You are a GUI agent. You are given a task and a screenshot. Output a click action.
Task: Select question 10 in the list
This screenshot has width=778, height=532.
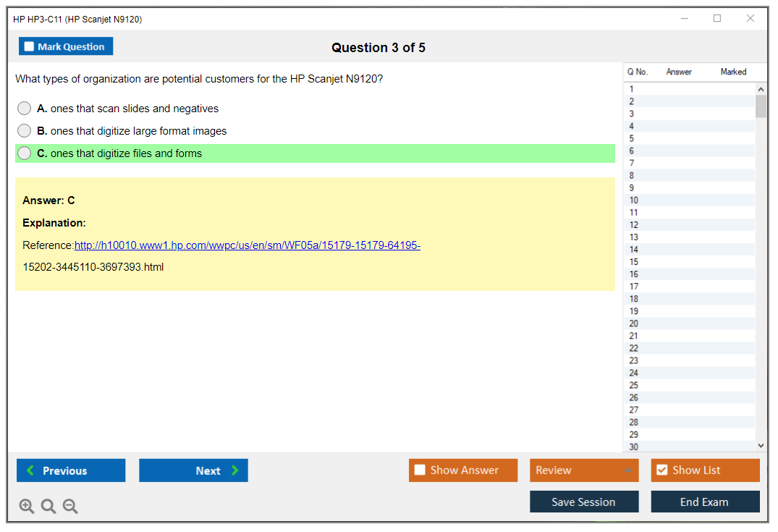(634, 200)
